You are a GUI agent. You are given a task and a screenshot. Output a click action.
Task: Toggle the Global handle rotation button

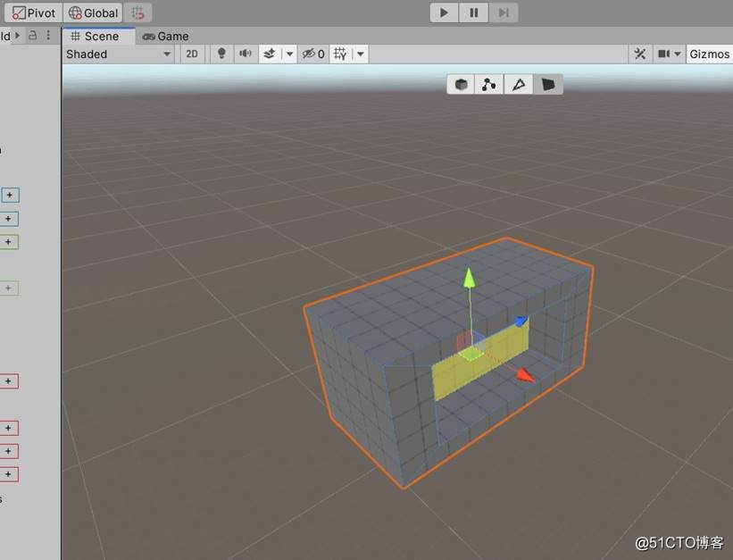point(93,13)
